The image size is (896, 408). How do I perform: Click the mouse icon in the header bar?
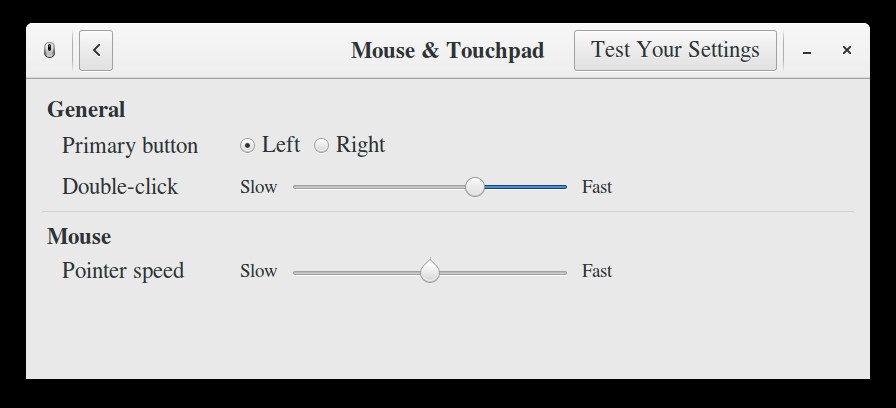click(x=49, y=50)
